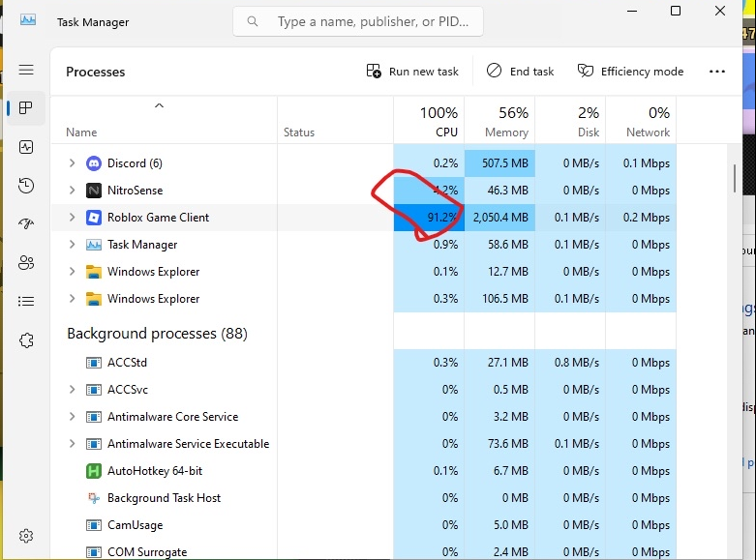Image resolution: width=756 pixels, height=560 pixels.
Task: Click the Background Task Host icon
Action: (94, 498)
